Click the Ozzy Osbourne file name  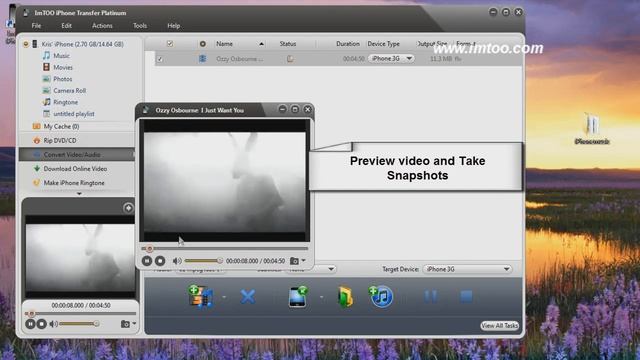(240, 59)
